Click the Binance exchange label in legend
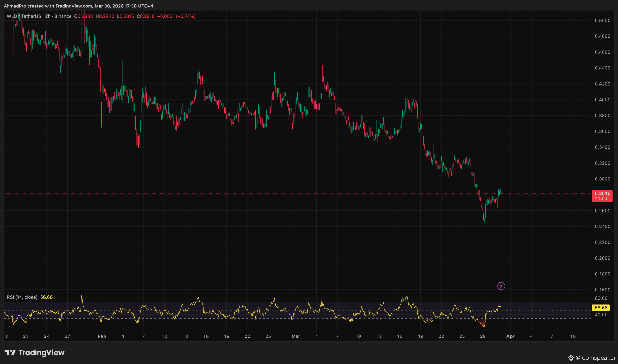Viewport: 618px width, 364px height. coord(63,16)
